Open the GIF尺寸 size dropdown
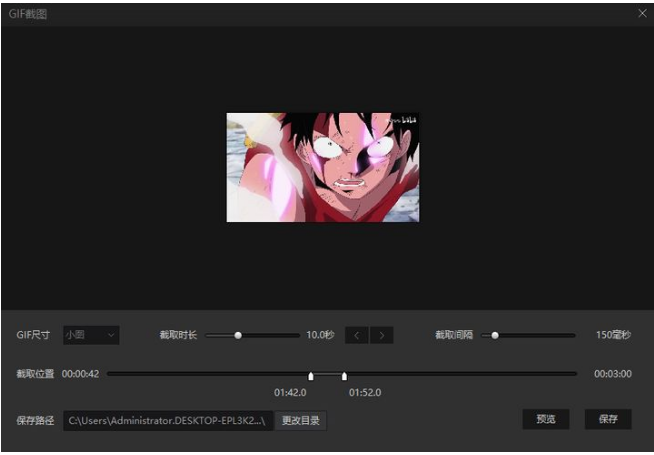This screenshot has height=455, width=654. (x=91, y=335)
